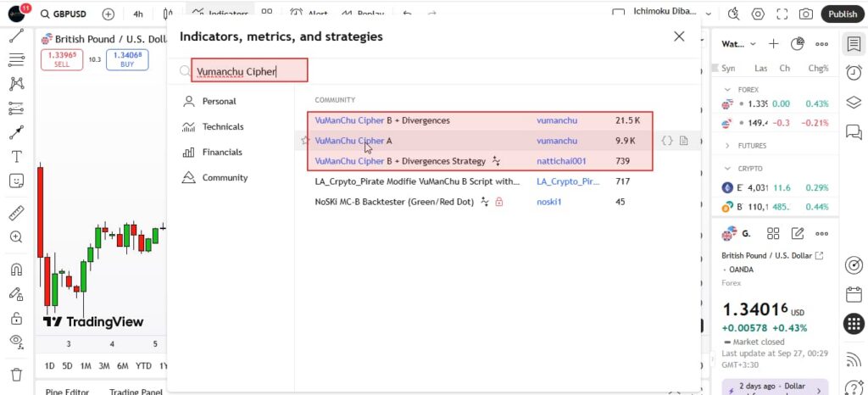
Task: Toggle the Magnet mode for drawings
Action: [15, 270]
